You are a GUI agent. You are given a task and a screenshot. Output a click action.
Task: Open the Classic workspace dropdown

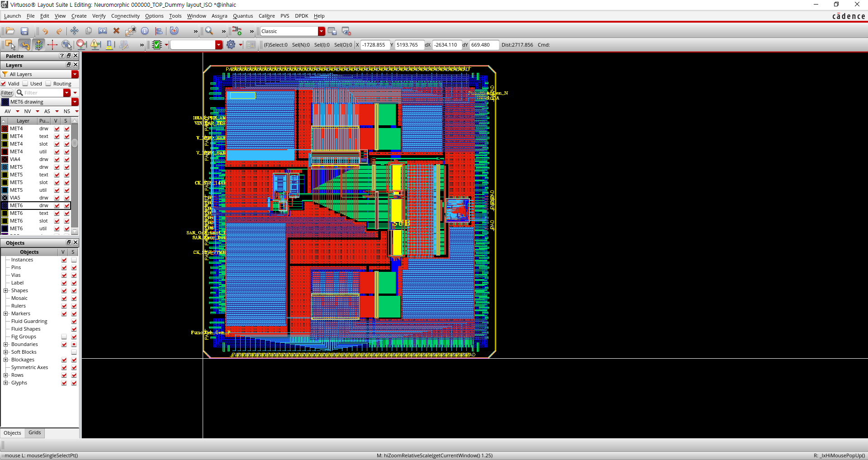click(x=321, y=31)
